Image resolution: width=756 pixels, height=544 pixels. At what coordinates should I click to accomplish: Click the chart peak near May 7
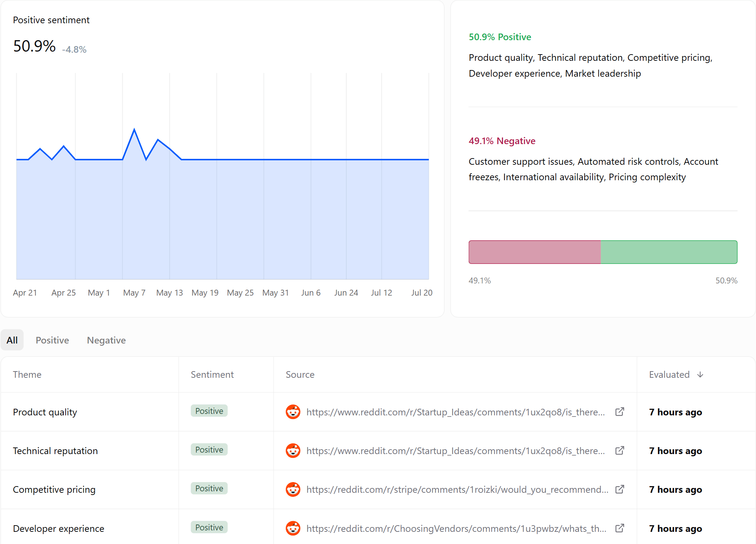click(x=134, y=129)
